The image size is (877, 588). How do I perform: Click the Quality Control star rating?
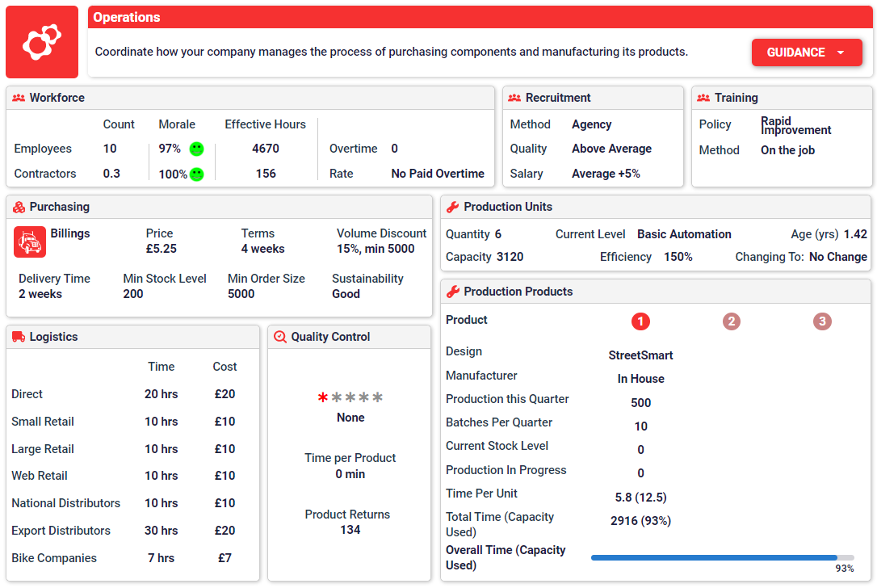[x=350, y=397]
